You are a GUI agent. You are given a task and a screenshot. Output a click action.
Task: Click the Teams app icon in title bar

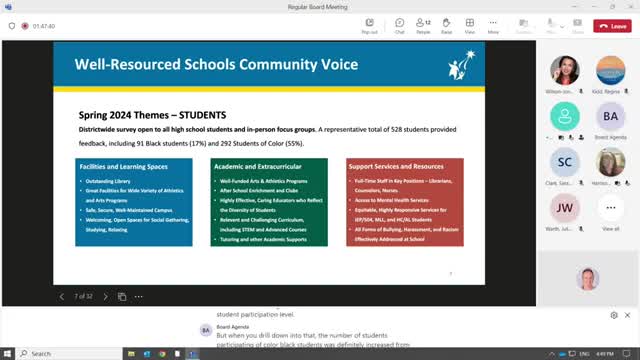8,7
